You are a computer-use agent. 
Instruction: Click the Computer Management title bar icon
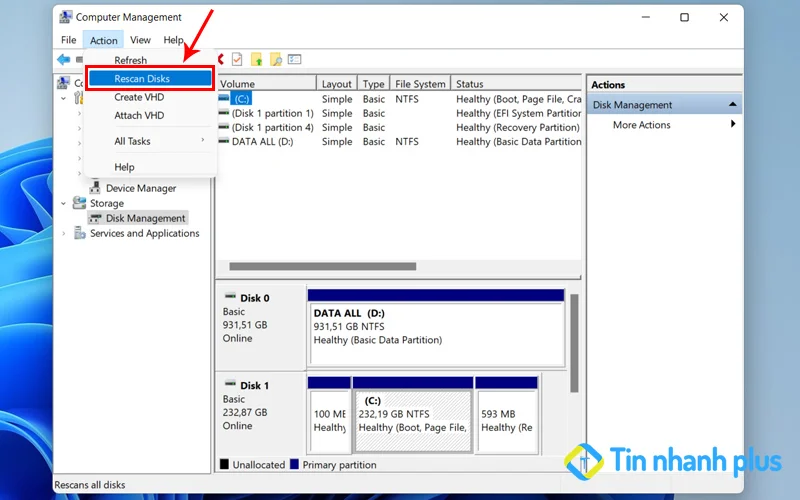(x=64, y=17)
